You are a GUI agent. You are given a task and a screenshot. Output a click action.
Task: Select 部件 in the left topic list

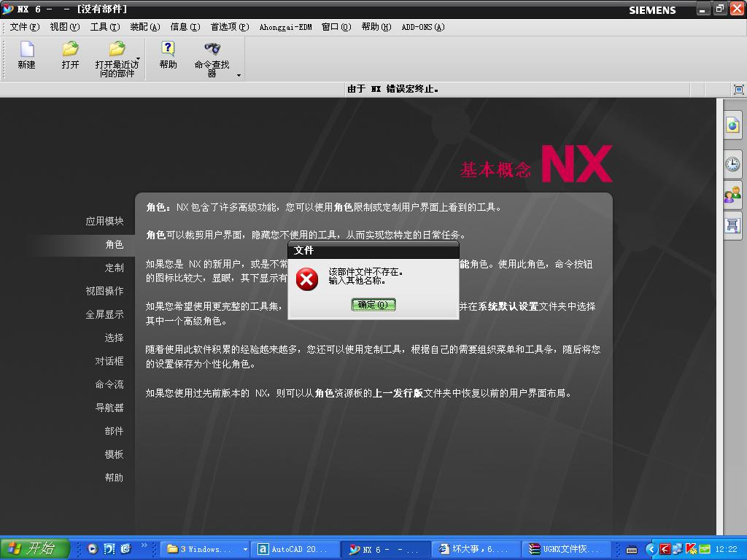pos(115,431)
